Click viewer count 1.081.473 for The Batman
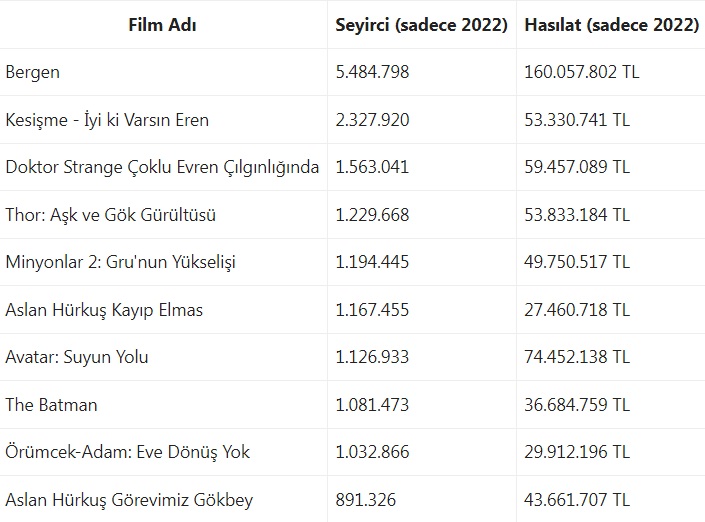Image resolution: width=705 pixels, height=522 pixels. [x=372, y=405]
